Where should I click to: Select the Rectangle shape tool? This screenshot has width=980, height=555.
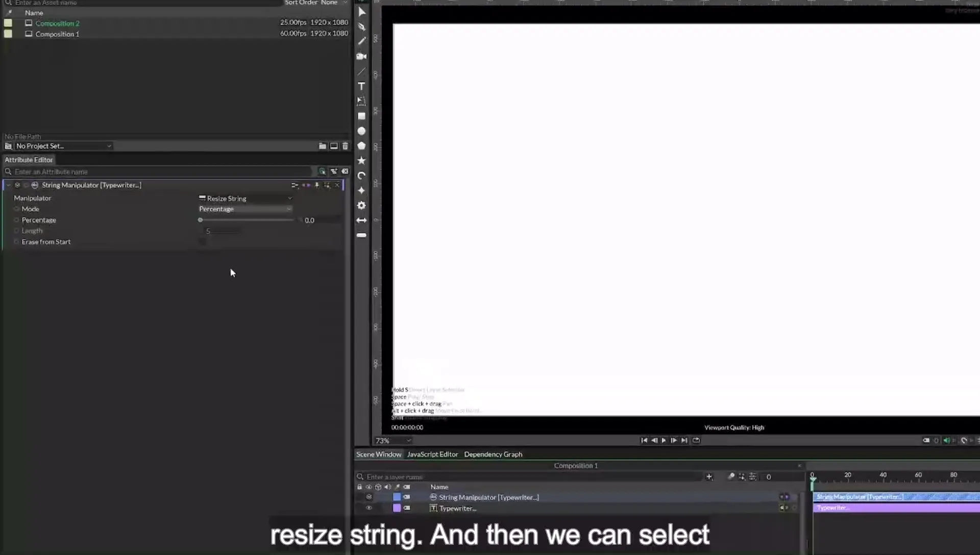(x=361, y=116)
